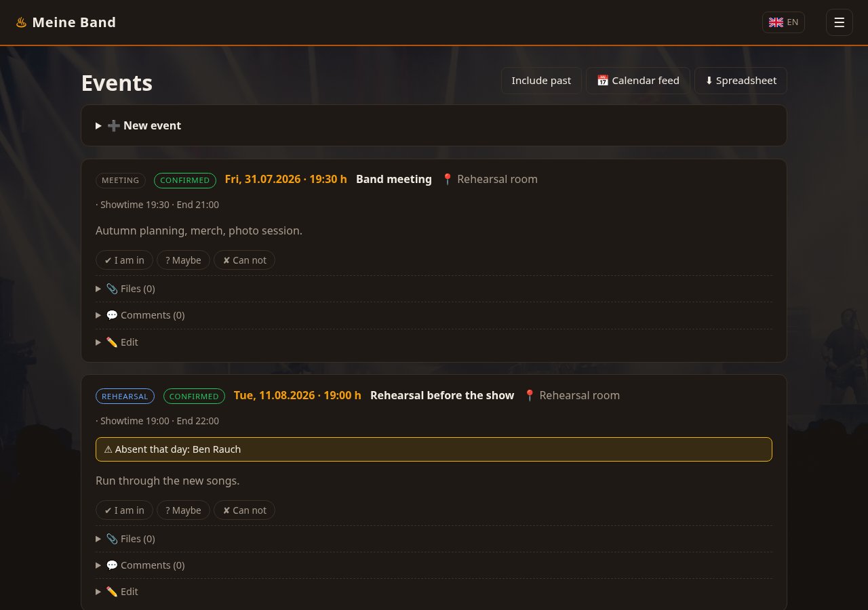Expand Edit under the Rehearsal before the show
This screenshot has height=610, width=868.
pos(434,592)
